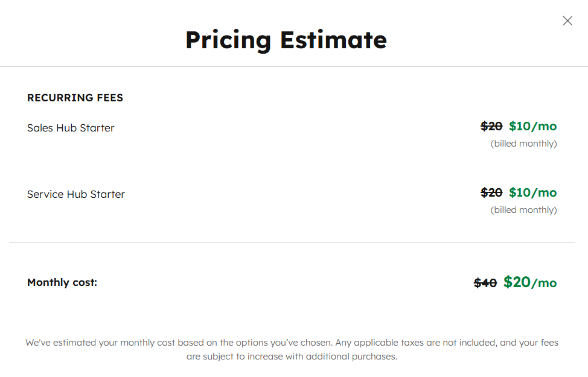The width and height of the screenshot is (588, 377).
Task: Click the $20/mo total price
Action: click(x=532, y=282)
